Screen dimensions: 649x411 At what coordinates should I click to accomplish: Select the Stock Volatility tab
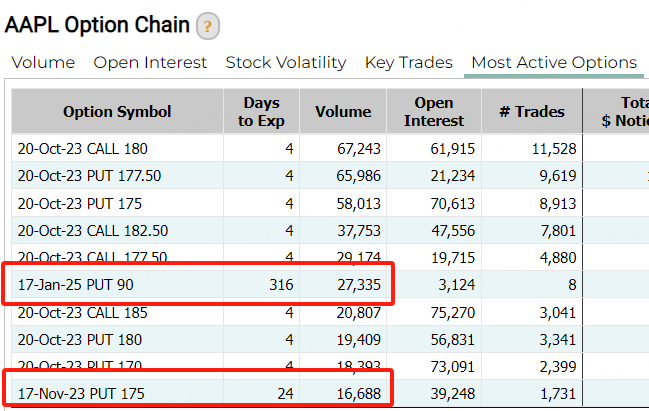[286, 63]
